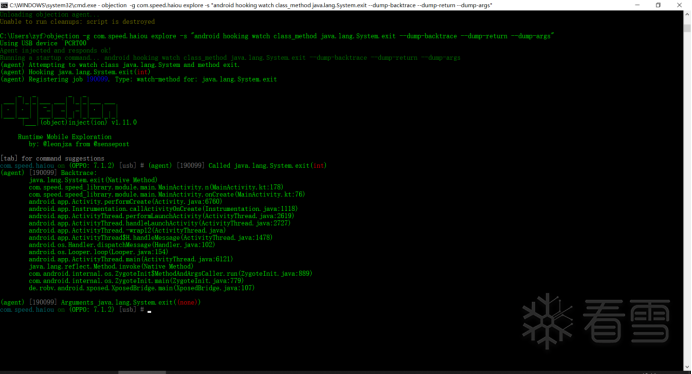Viewport: 692px width, 374px height.
Task: Click 'Attempting to watch class java.lang.System' line
Action: (x=120, y=65)
